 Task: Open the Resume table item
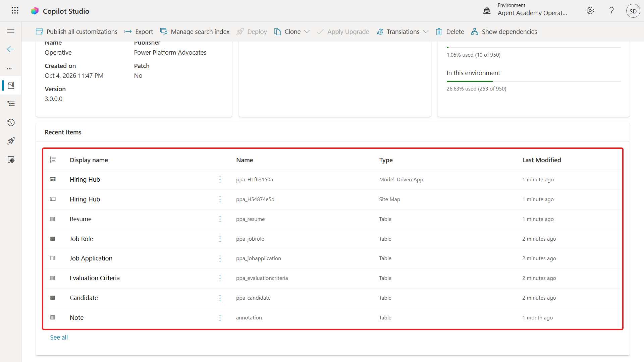click(x=80, y=219)
